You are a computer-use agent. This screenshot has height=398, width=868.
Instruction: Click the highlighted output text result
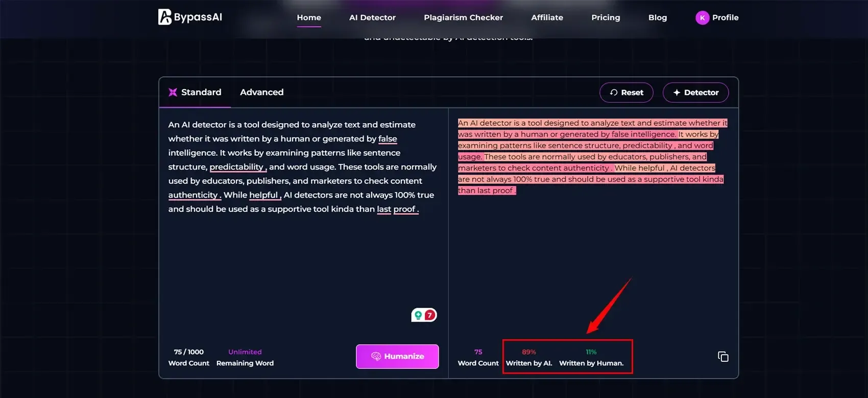pos(591,157)
